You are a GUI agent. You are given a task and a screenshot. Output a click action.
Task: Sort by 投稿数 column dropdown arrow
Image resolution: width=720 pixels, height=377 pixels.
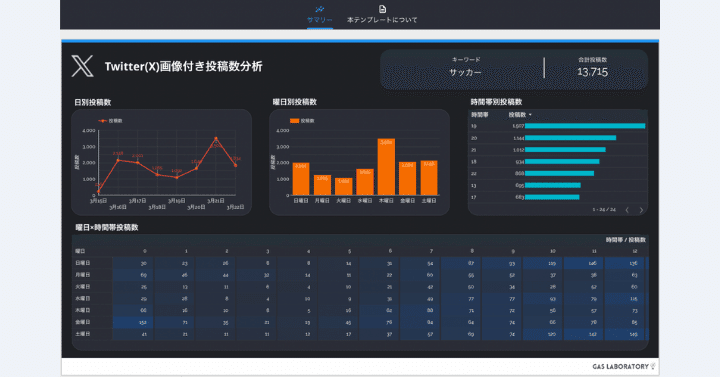[530, 115]
